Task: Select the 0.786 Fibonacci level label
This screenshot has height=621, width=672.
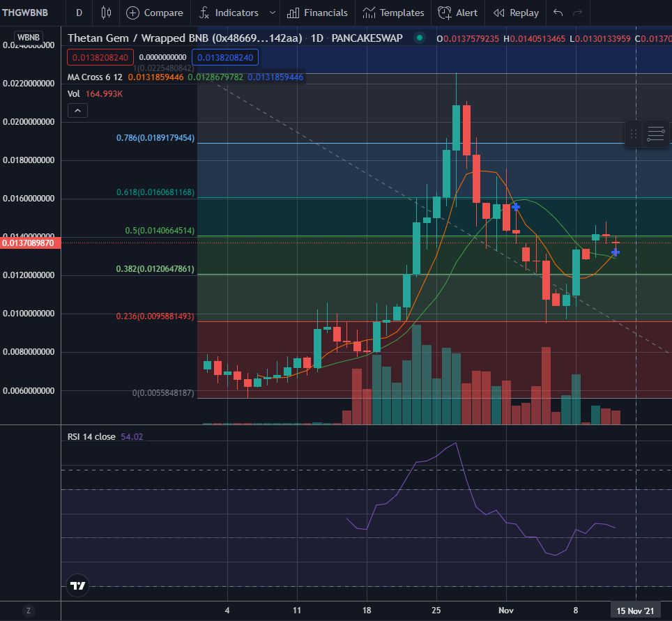Action: pos(155,138)
